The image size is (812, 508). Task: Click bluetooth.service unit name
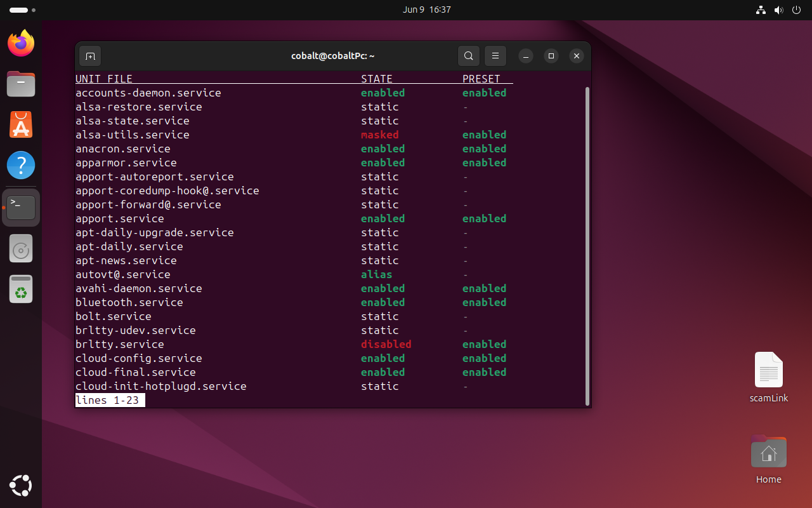(x=129, y=302)
